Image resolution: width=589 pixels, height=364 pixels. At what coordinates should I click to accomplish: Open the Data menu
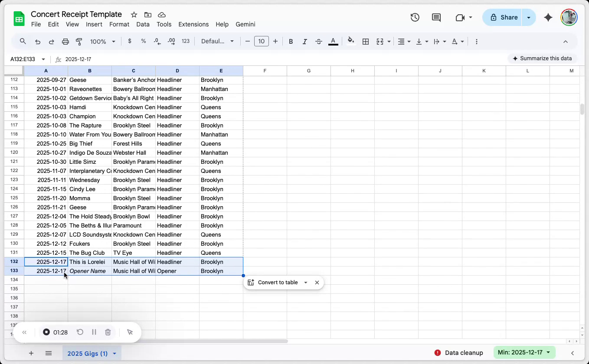tap(143, 24)
